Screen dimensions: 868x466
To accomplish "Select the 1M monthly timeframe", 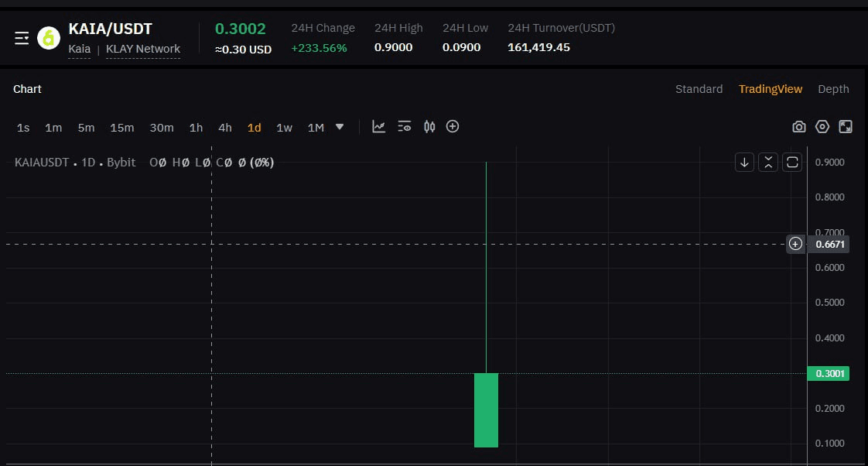I will [316, 128].
